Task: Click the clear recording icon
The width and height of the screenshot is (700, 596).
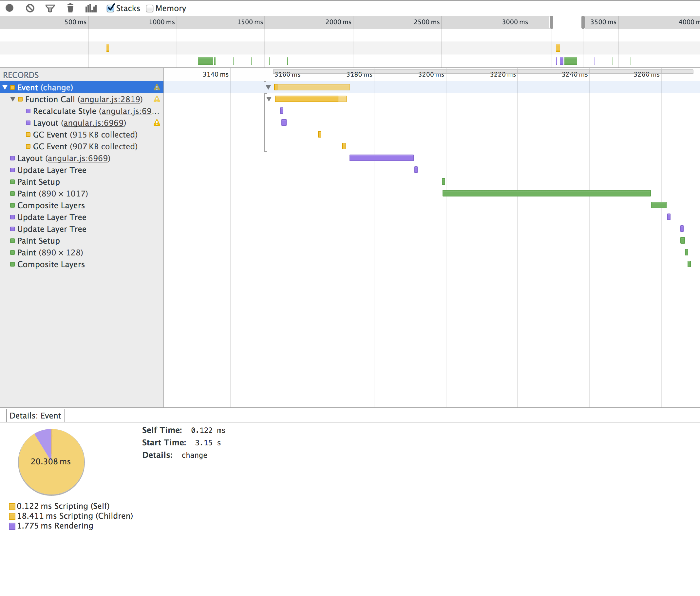Action: [x=30, y=8]
